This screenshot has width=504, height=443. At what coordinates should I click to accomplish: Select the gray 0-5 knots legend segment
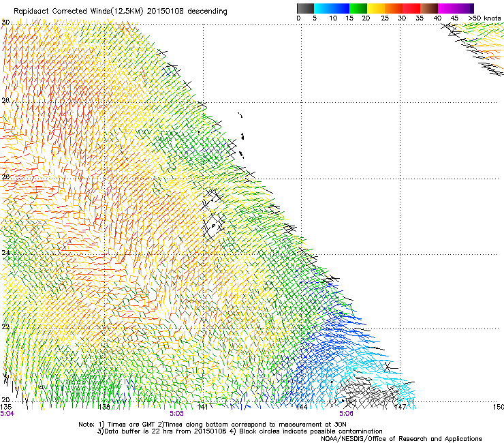tap(305, 8)
